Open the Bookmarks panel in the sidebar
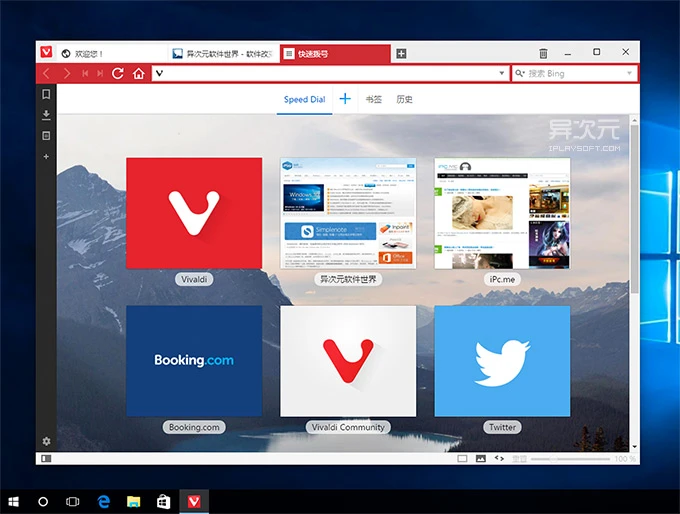 tap(46, 95)
